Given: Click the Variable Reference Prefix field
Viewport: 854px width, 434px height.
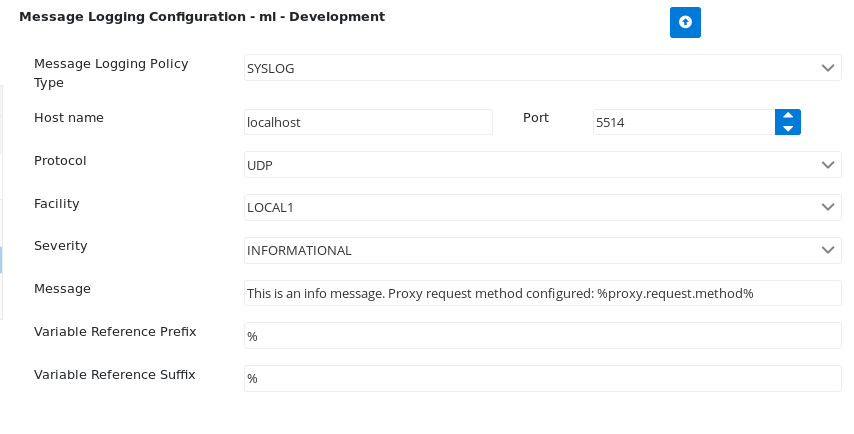Looking at the screenshot, I should (x=542, y=335).
